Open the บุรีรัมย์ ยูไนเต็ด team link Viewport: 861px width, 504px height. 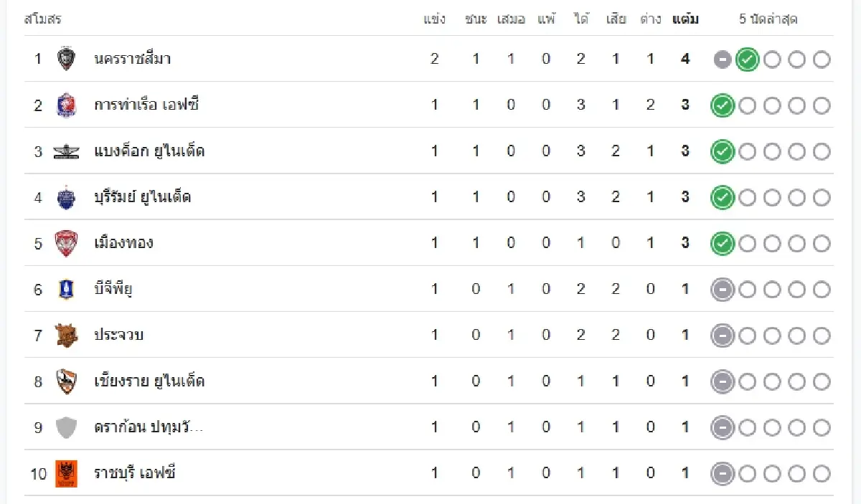[142, 197]
